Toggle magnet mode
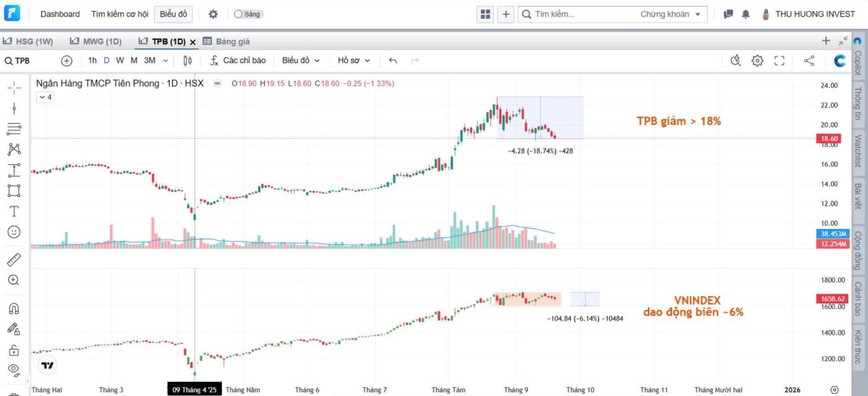Viewport: 868px width, 396px height. (x=14, y=308)
